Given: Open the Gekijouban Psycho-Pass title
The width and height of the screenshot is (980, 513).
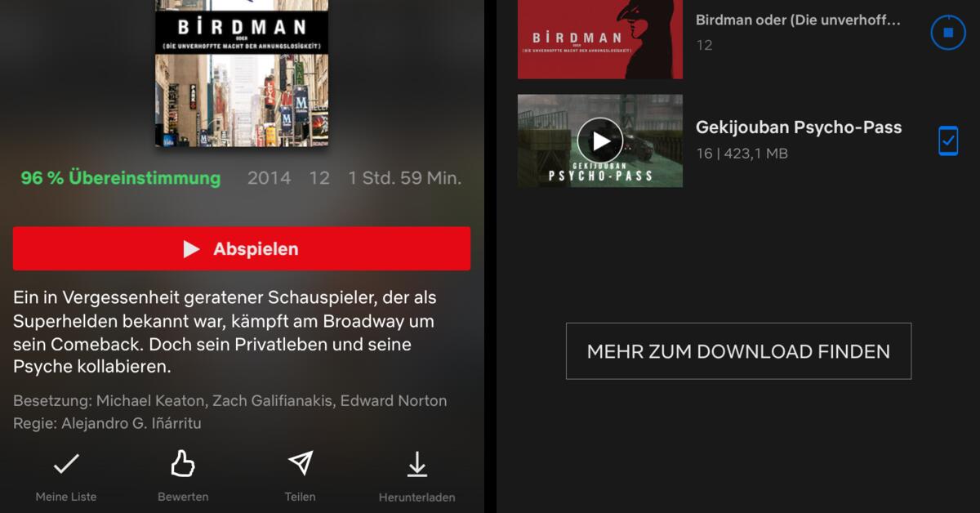Looking at the screenshot, I should click(x=799, y=127).
